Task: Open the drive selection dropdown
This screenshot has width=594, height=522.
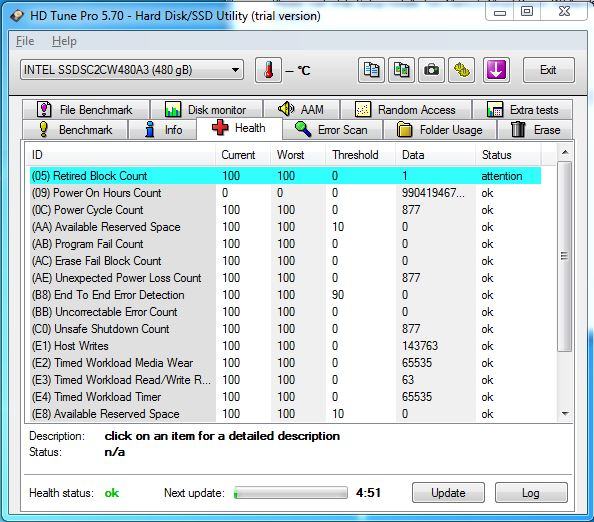Action: coord(132,70)
